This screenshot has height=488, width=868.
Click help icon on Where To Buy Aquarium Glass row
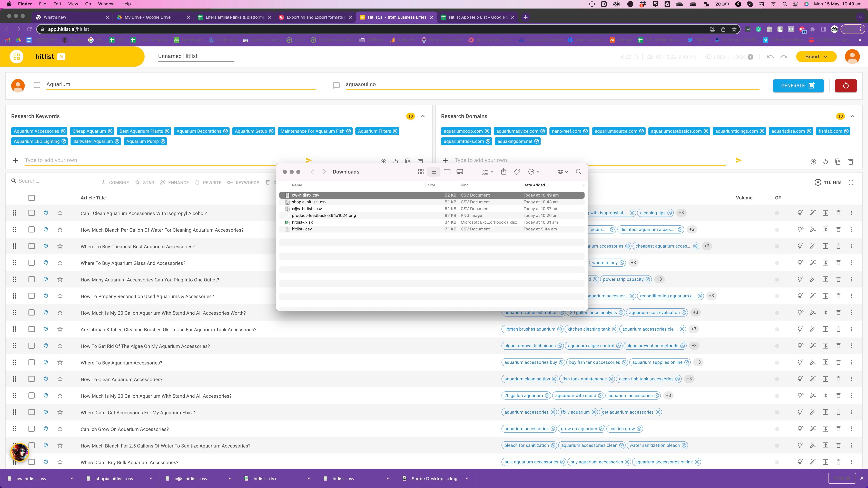click(46, 263)
